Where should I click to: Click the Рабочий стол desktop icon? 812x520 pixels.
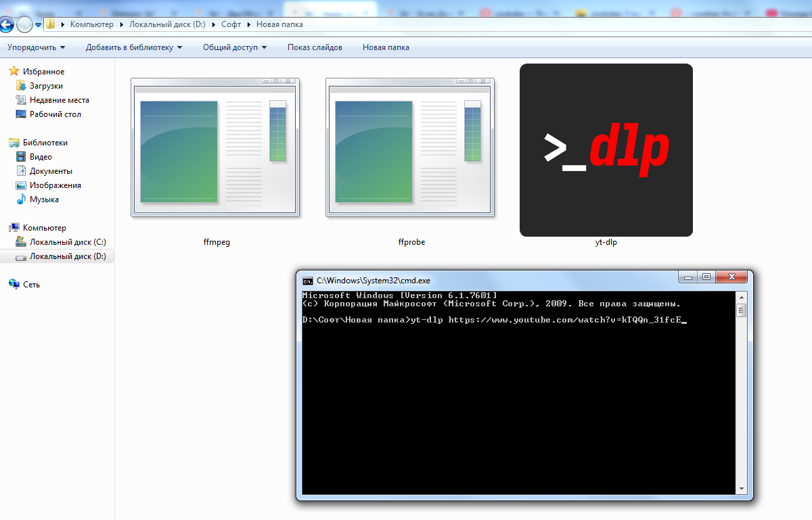pyautogui.click(x=21, y=114)
